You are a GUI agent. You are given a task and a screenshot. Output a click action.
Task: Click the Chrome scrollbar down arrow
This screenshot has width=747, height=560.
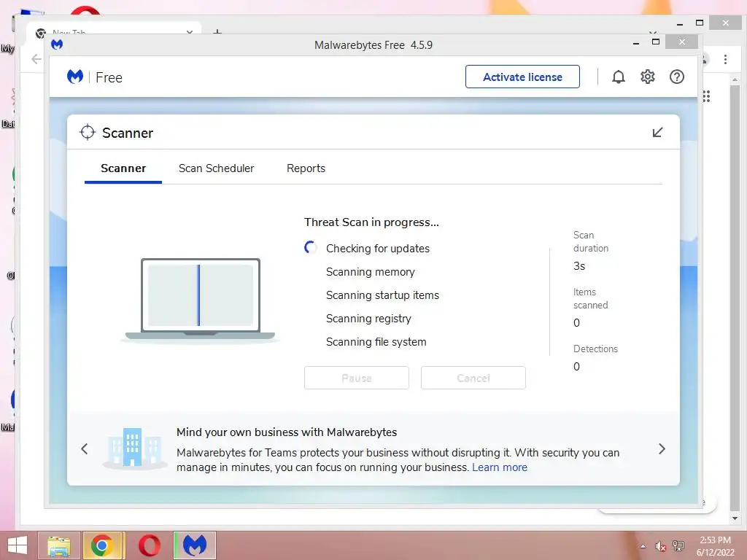pyautogui.click(x=735, y=518)
